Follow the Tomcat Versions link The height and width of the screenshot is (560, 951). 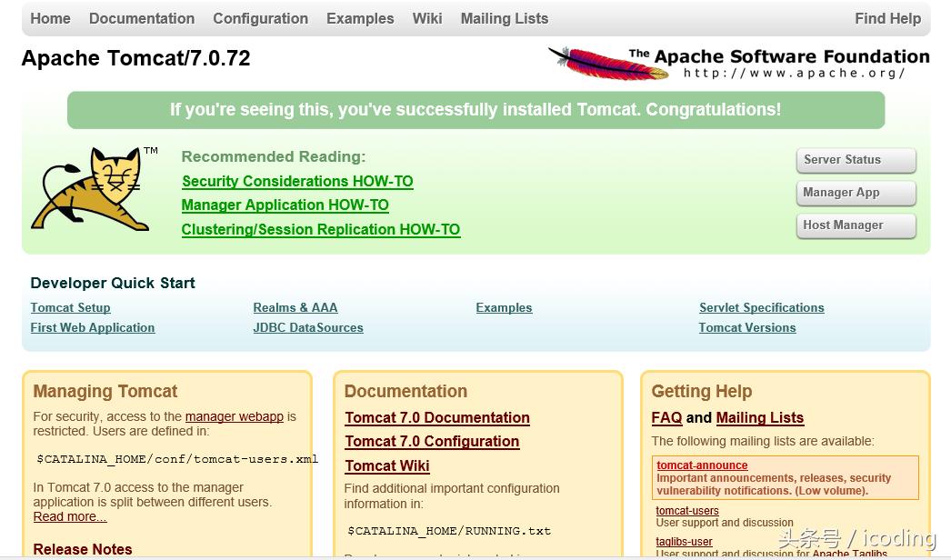pyautogui.click(x=747, y=327)
